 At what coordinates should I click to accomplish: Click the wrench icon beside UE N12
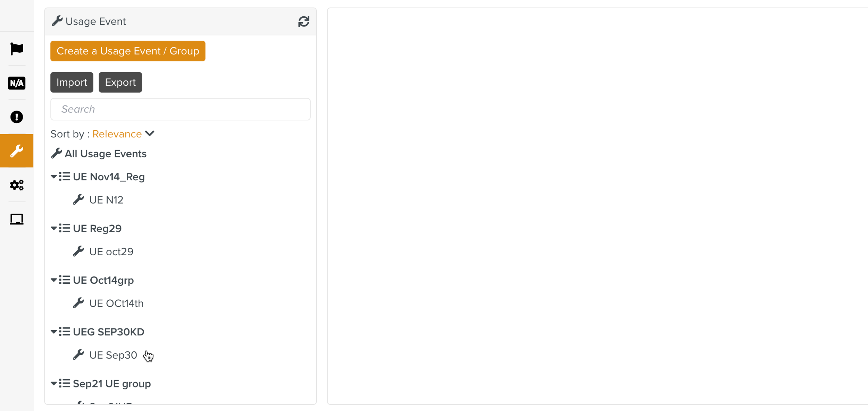(x=78, y=200)
